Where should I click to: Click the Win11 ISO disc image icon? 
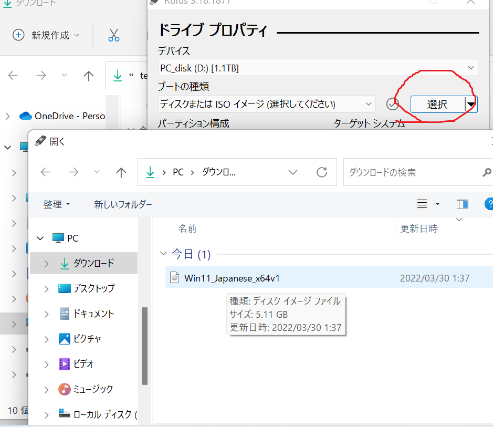pos(174,277)
